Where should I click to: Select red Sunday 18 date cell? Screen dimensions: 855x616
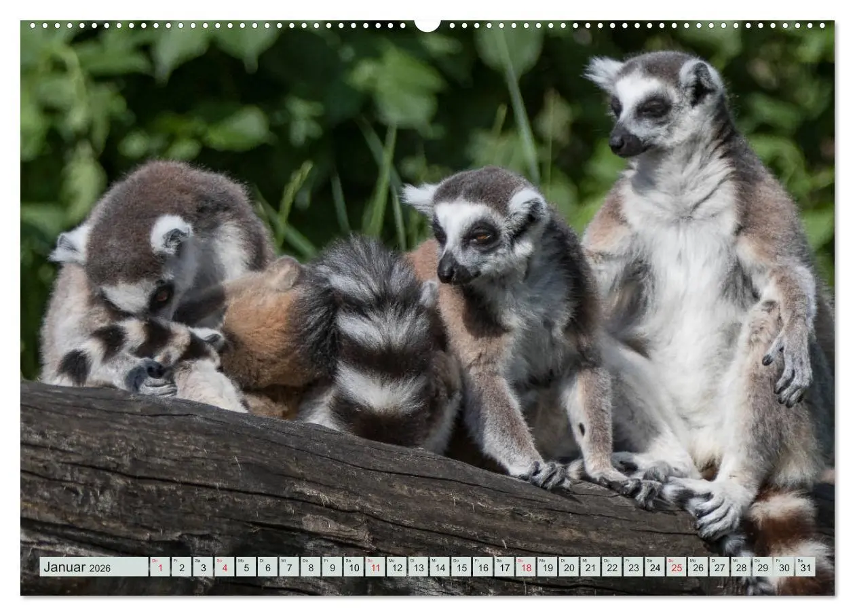tap(525, 567)
